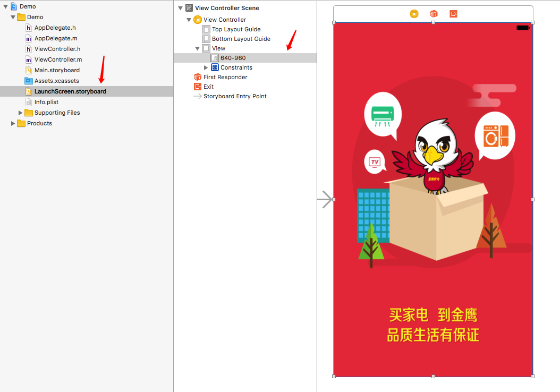The height and width of the screenshot is (392, 560).
Task: Select the yellow View Controller icon in scene dock
Action: 197,19
